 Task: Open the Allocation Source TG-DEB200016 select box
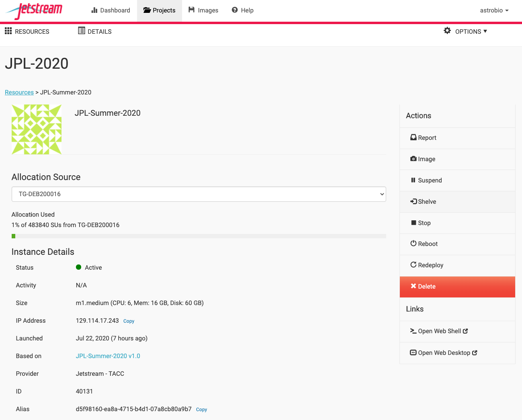click(x=199, y=194)
